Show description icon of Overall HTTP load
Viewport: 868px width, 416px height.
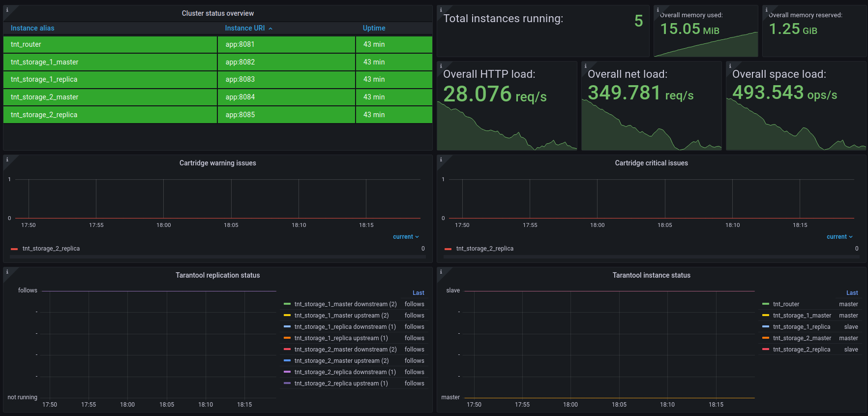click(x=441, y=66)
